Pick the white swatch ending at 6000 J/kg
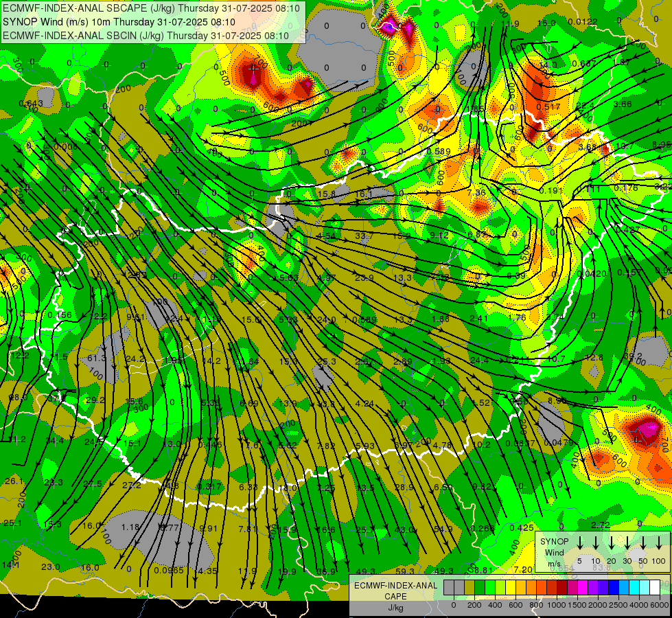This screenshot has width=672, height=618. (x=654, y=587)
